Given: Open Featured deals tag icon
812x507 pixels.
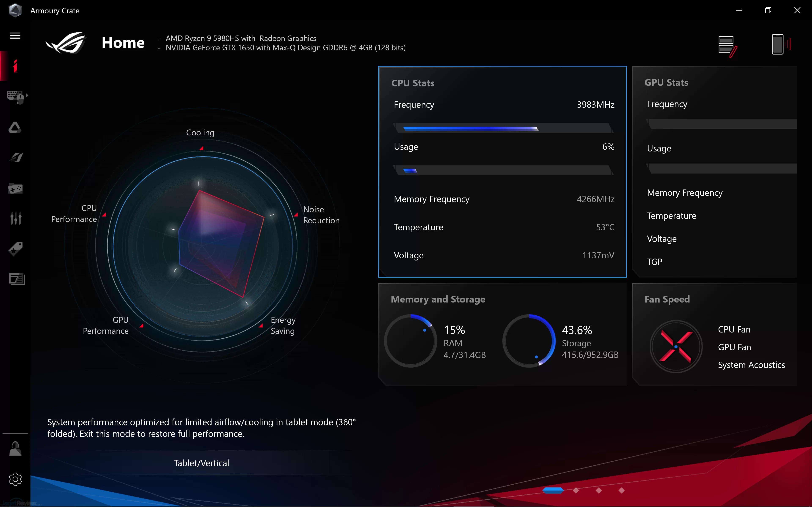Looking at the screenshot, I should click(15, 249).
